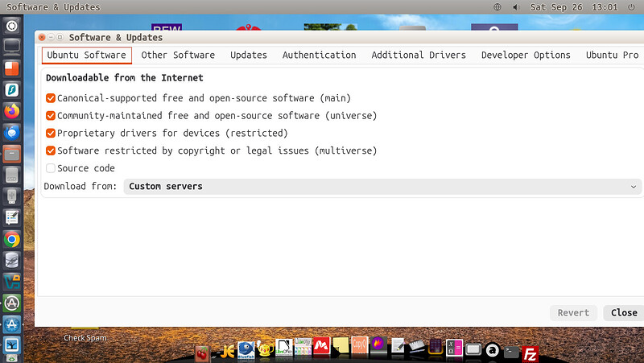The image size is (644, 363).
Task: Click the clock showing Sat Sep 26
Action: (574, 7)
